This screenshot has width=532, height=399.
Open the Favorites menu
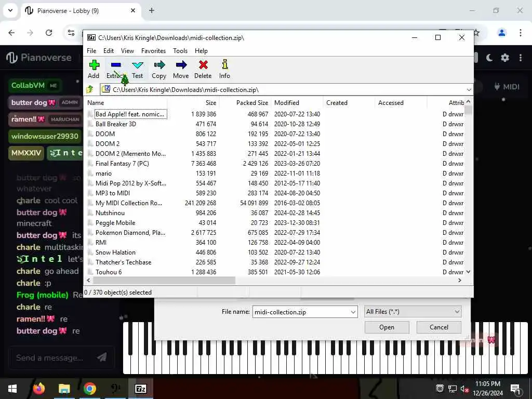(x=153, y=51)
